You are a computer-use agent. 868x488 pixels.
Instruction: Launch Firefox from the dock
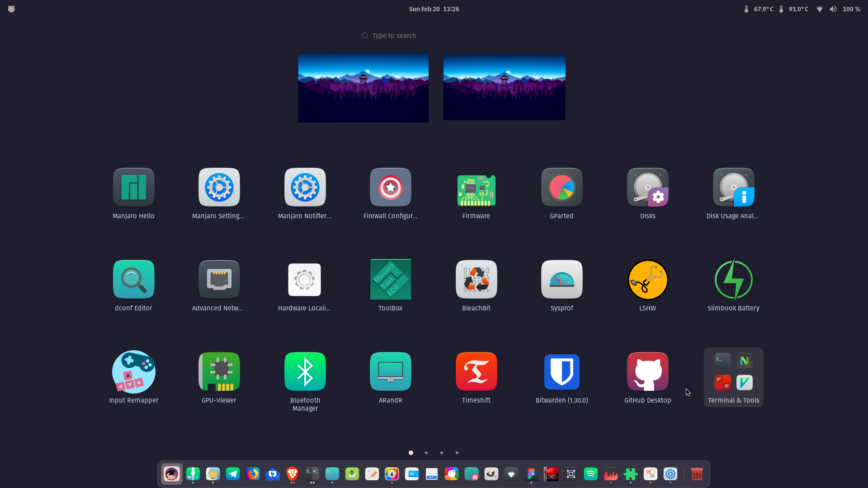(253, 474)
